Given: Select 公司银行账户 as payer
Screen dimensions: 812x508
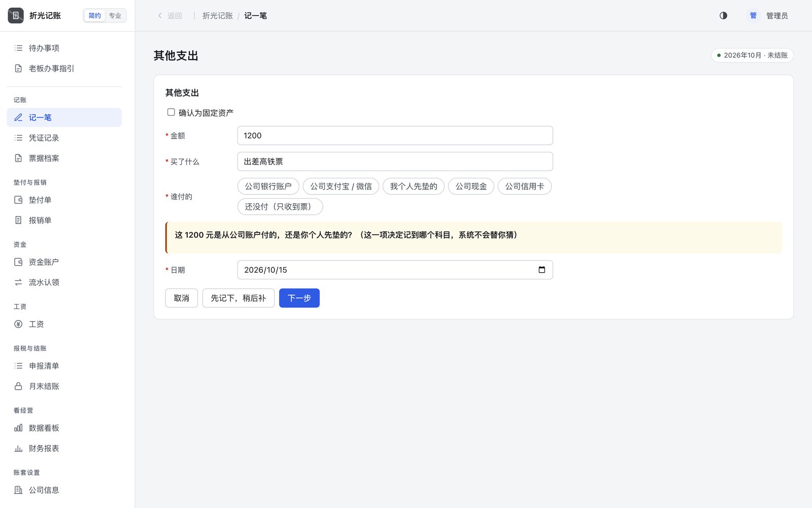Looking at the screenshot, I should click(268, 186).
